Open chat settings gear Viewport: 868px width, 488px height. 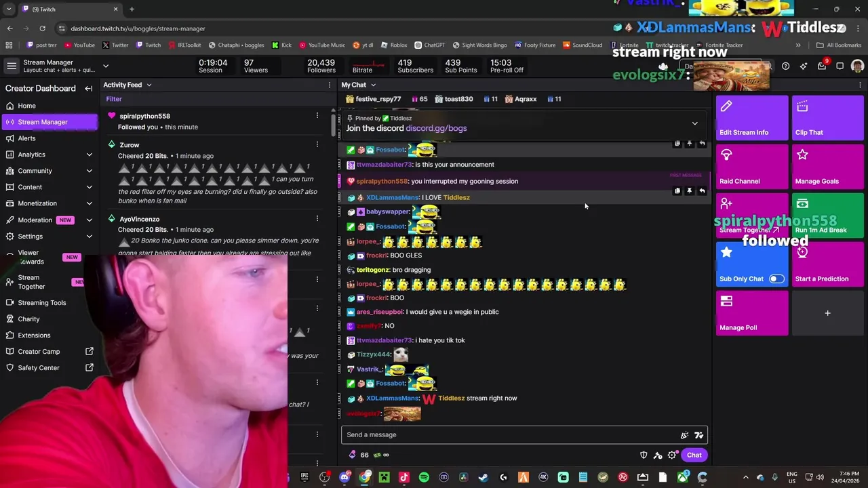click(x=672, y=455)
